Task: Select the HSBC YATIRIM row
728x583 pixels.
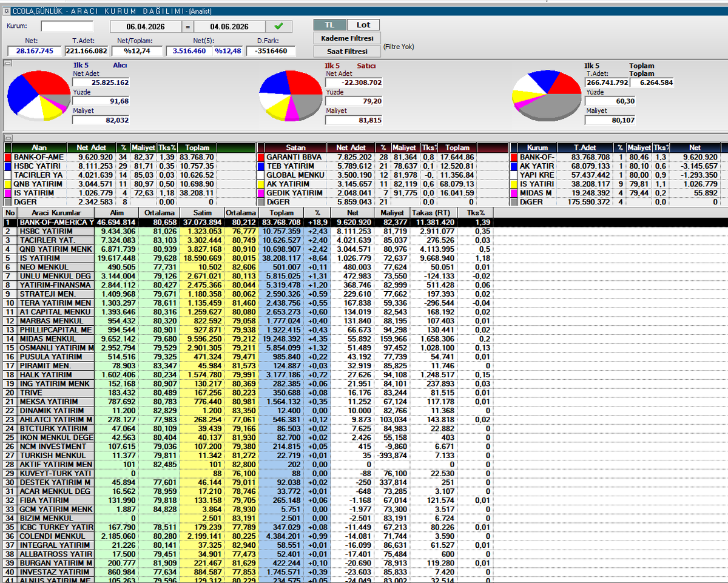Action: pyautogui.click(x=249, y=231)
